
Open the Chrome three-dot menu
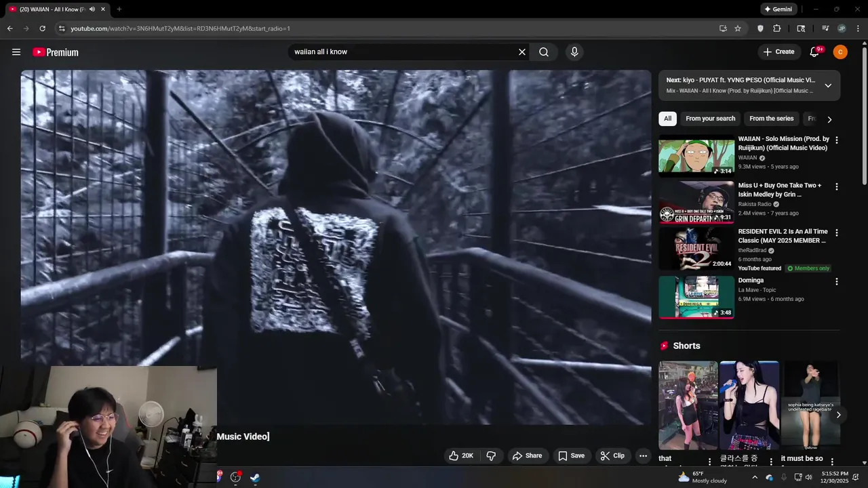[859, 28]
